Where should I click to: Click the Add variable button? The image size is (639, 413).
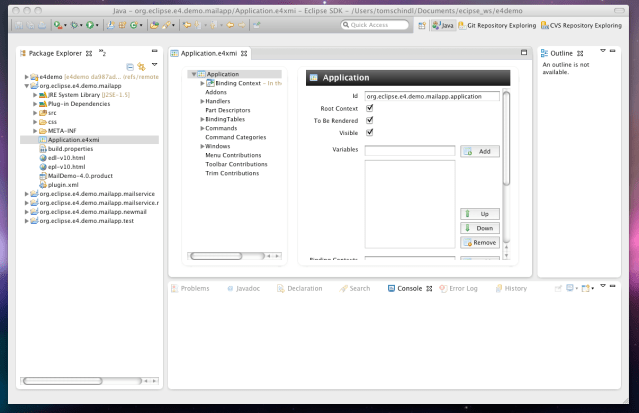coord(479,151)
